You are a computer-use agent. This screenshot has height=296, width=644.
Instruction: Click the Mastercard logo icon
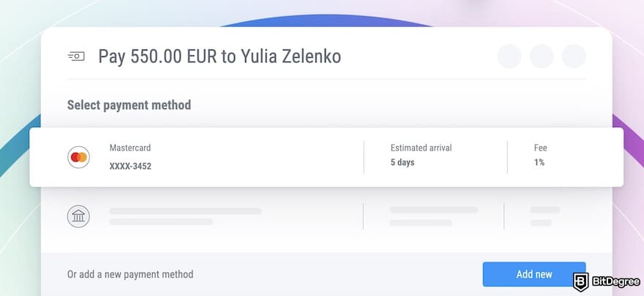[78, 157]
